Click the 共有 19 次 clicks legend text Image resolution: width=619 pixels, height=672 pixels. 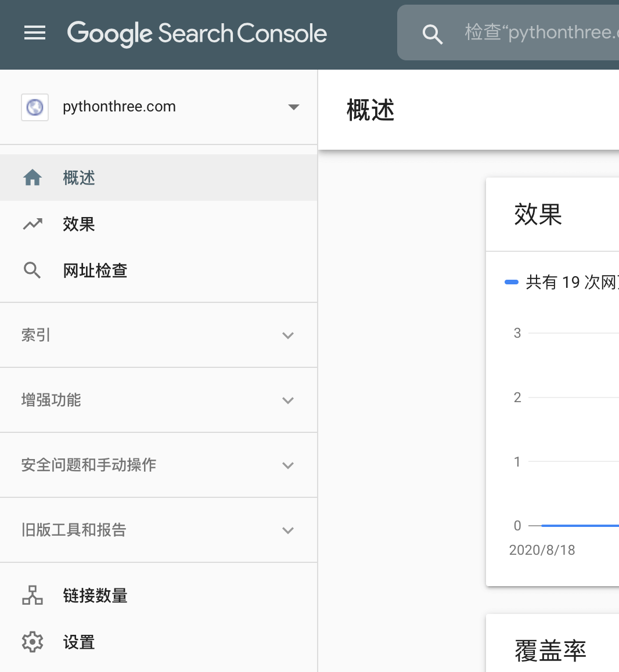(x=572, y=282)
